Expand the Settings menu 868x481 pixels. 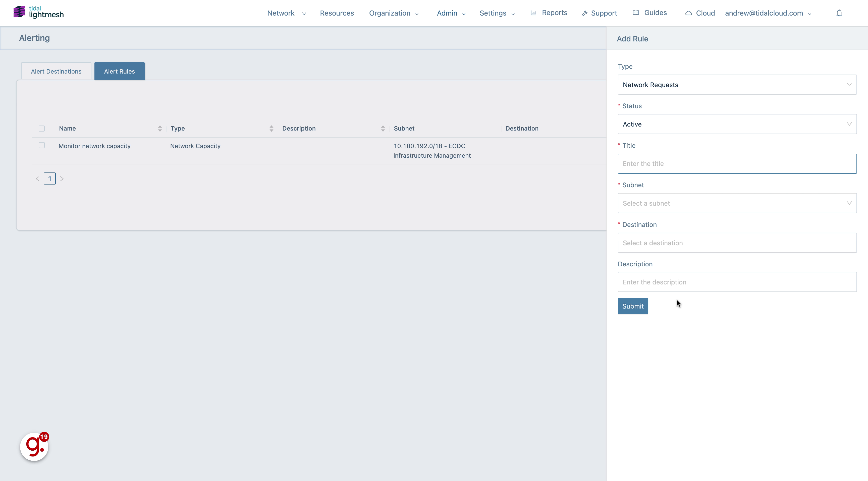tap(497, 13)
